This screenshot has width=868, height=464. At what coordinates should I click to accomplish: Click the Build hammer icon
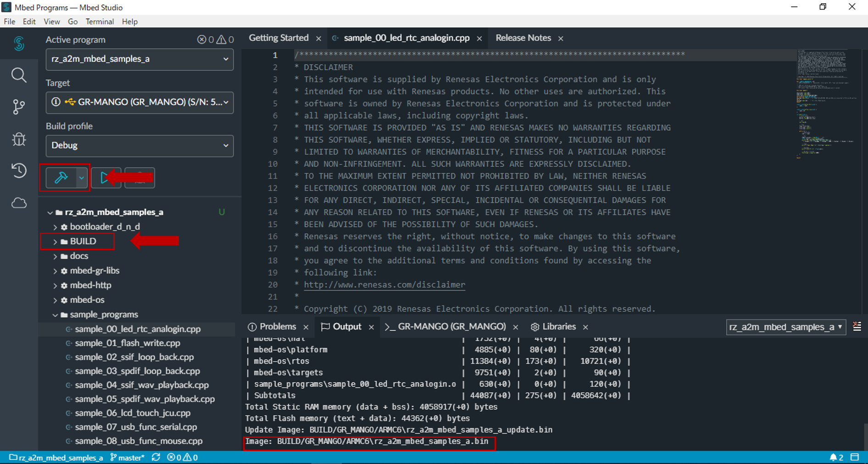pyautogui.click(x=61, y=178)
